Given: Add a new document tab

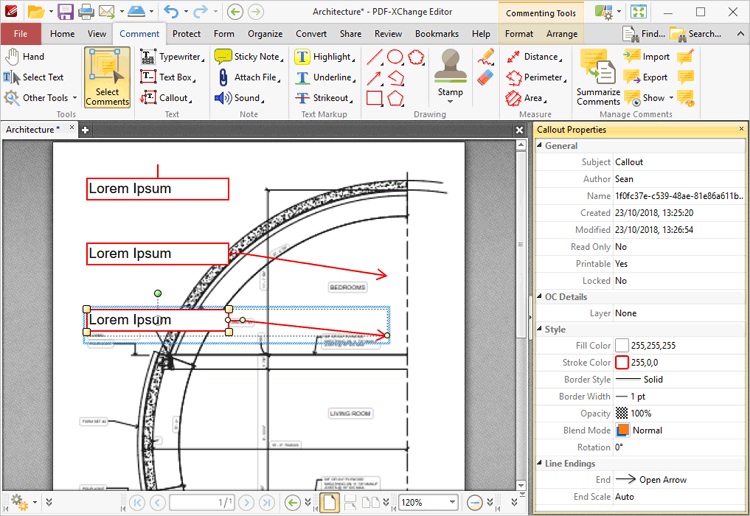Looking at the screenshot, I should tap(85, 130).
